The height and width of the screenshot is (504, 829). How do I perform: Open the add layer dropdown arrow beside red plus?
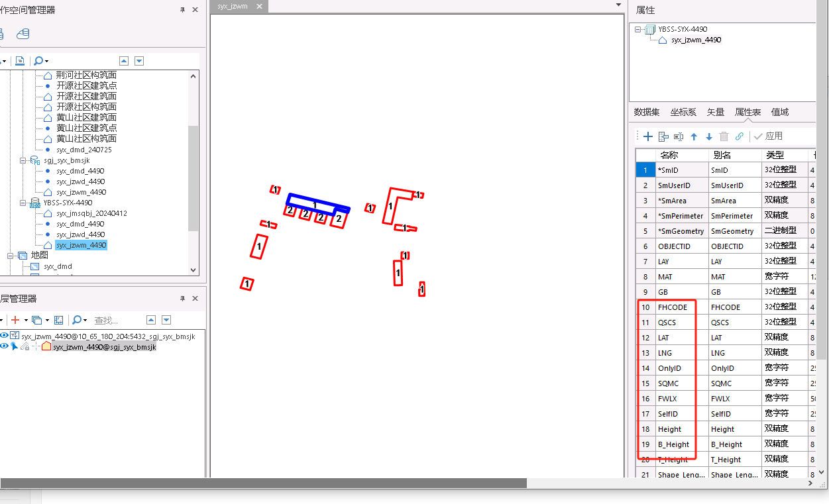pyautogui.click(x=26, y=320)
